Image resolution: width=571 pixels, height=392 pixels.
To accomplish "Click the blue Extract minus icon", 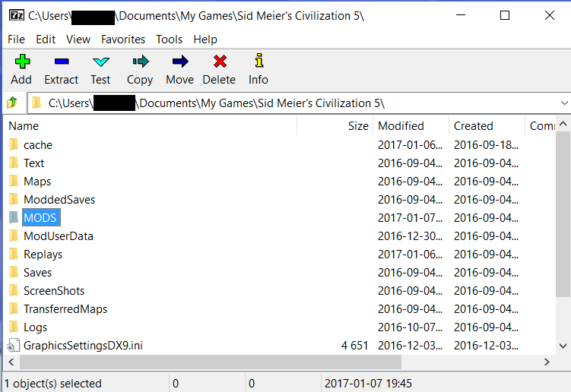I will (x=62, y=62).
